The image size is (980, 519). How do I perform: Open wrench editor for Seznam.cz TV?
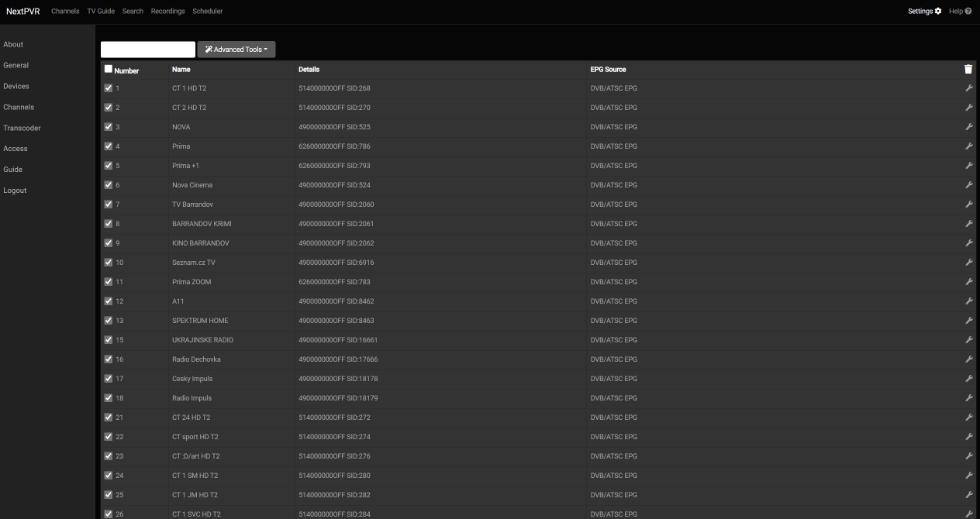click(x=968, y=263)
